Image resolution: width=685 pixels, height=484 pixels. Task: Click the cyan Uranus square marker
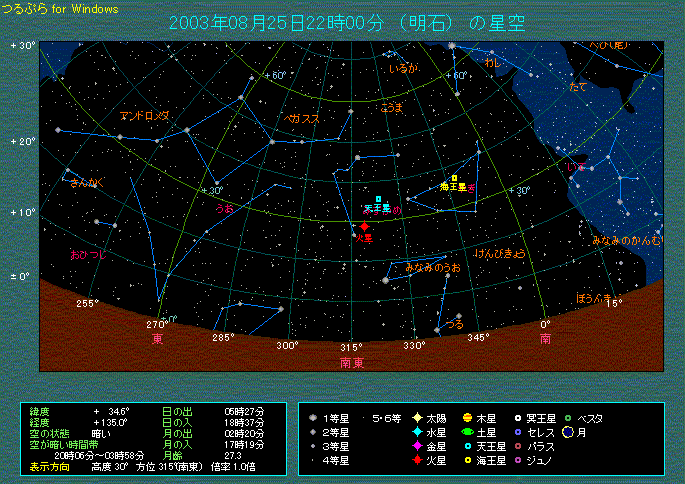(x=379, y=199)
